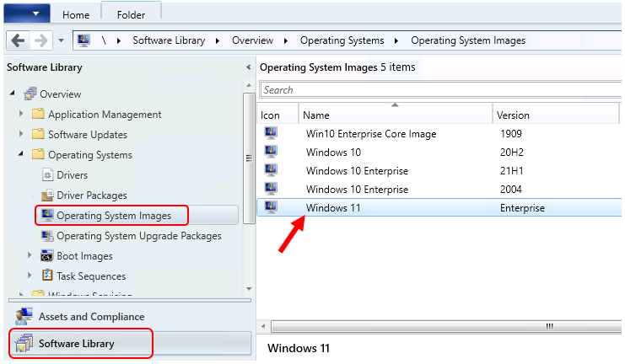Select Software Library in the breadcrumb path

[x=169, y=40]
